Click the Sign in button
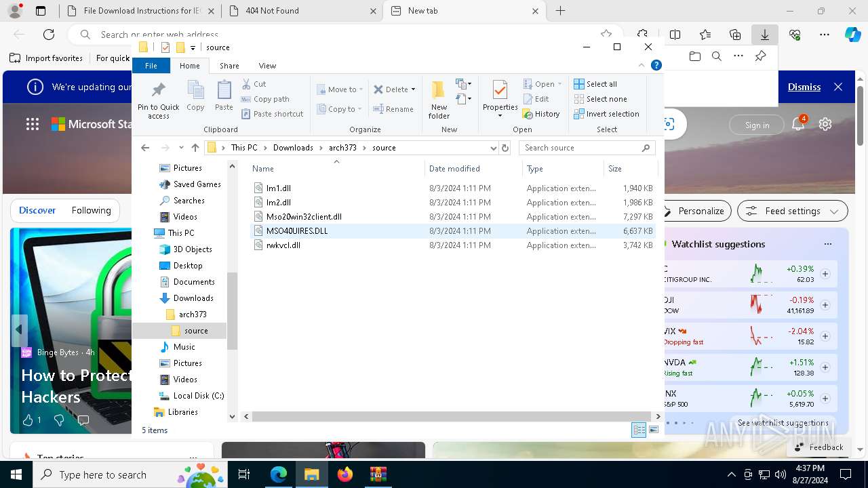The height and width of the screenshot is (488, 868). click(x=757, y=125)
